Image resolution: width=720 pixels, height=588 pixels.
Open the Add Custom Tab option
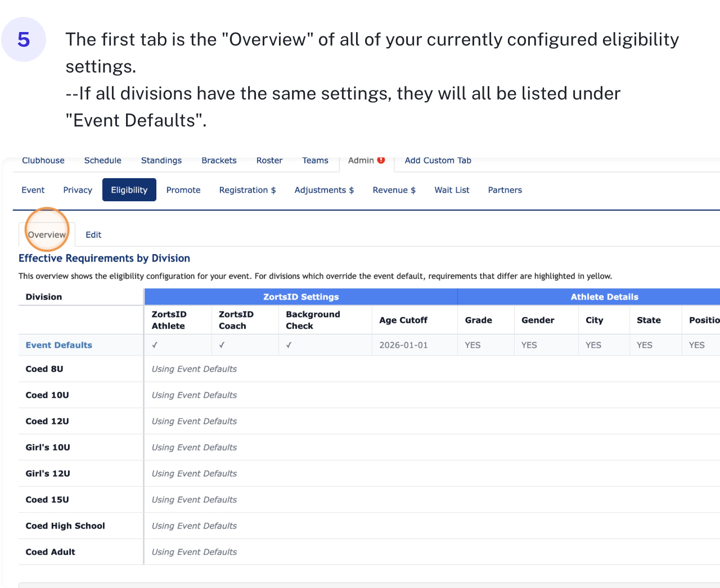[x=438, y=160]
